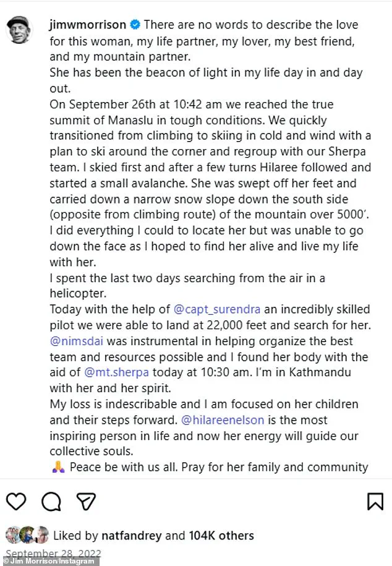Click the September 28, 2022 timestamp
Screen dimensions: 392x566
tap(53, 553)
